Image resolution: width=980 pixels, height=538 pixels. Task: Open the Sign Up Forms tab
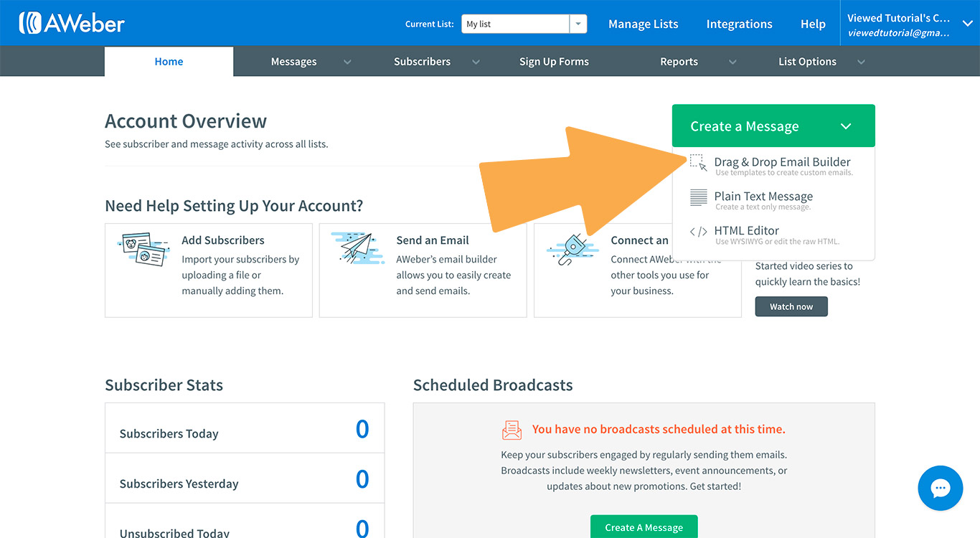554,62
